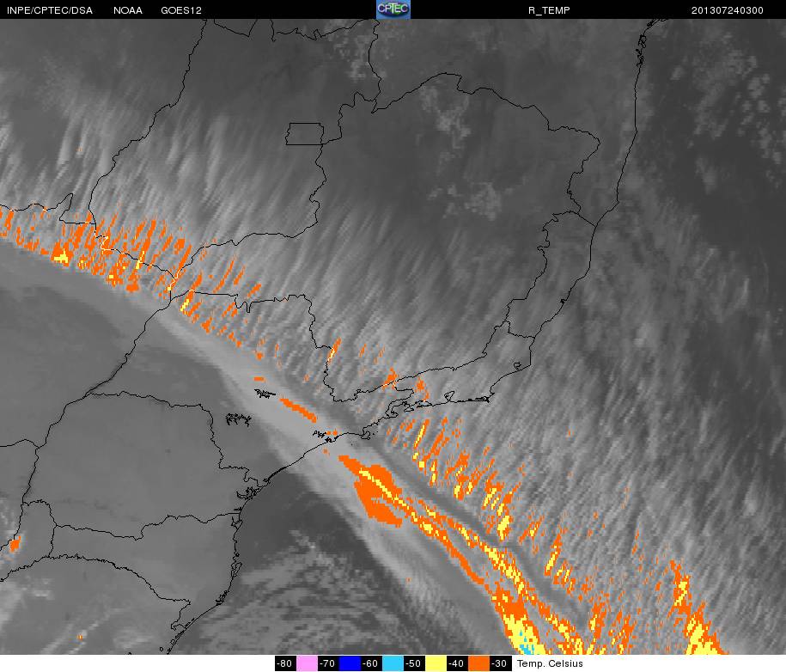Click the orange legend color swatch
The image size is (786, 672).
pos(478,663)
